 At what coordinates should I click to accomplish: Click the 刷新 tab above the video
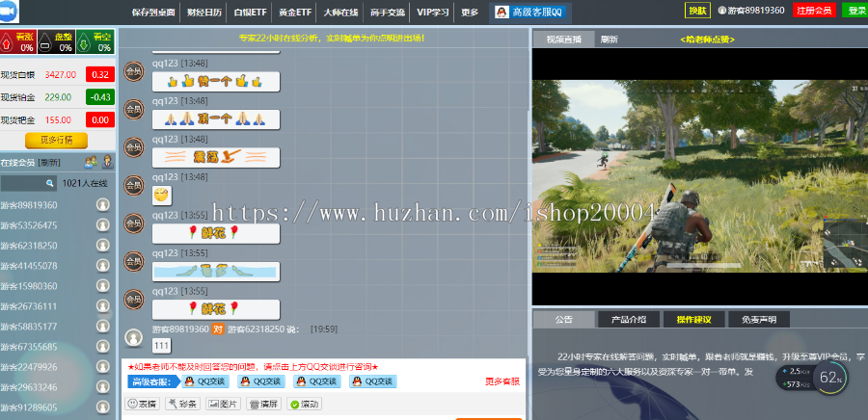(x=610, y=39)
